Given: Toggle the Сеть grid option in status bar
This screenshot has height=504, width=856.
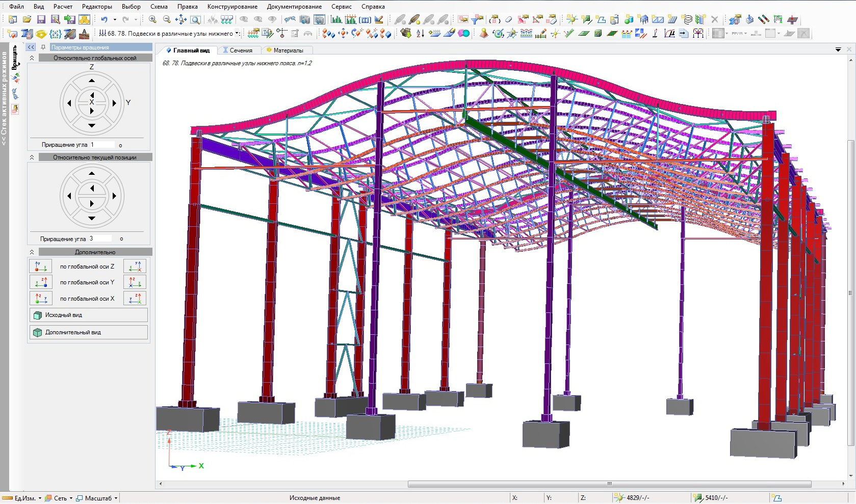Looking at the screenshot, I should click(x=60, y=498).
